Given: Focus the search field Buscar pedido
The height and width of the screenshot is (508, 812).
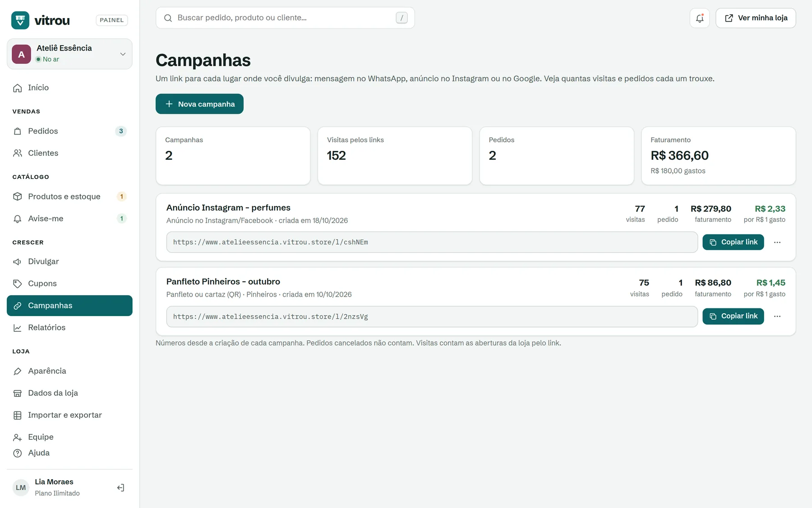Looking at the screenshot, I should coord(285,18).
